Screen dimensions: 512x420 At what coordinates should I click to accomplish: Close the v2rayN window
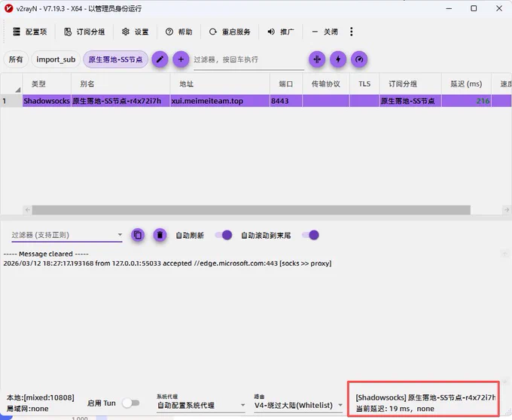tap(499, 8)
